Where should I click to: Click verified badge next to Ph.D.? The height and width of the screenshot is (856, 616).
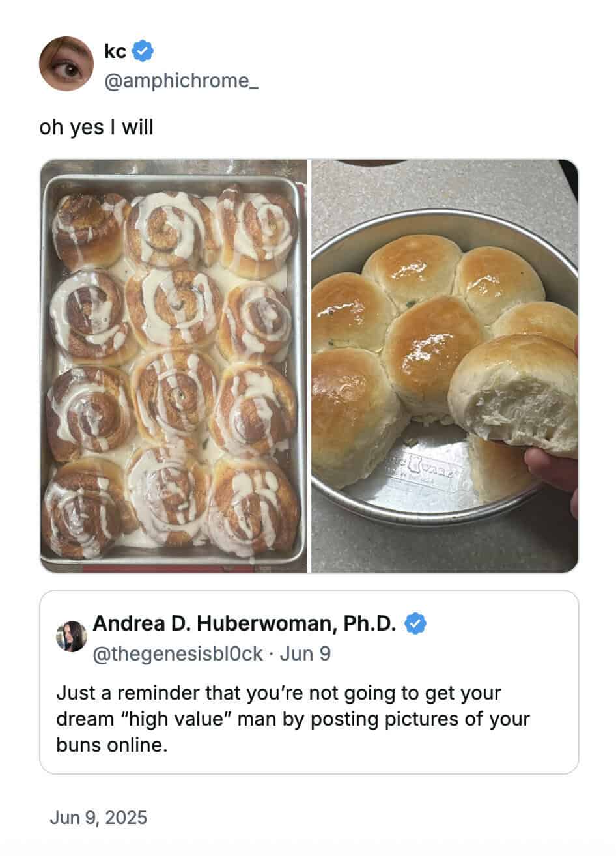point(415,623)
